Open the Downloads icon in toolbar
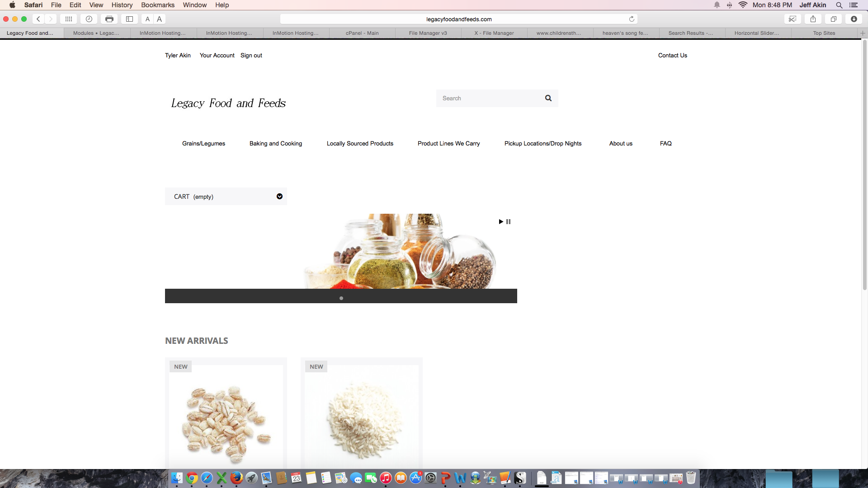868x488 pixels. 854,19
